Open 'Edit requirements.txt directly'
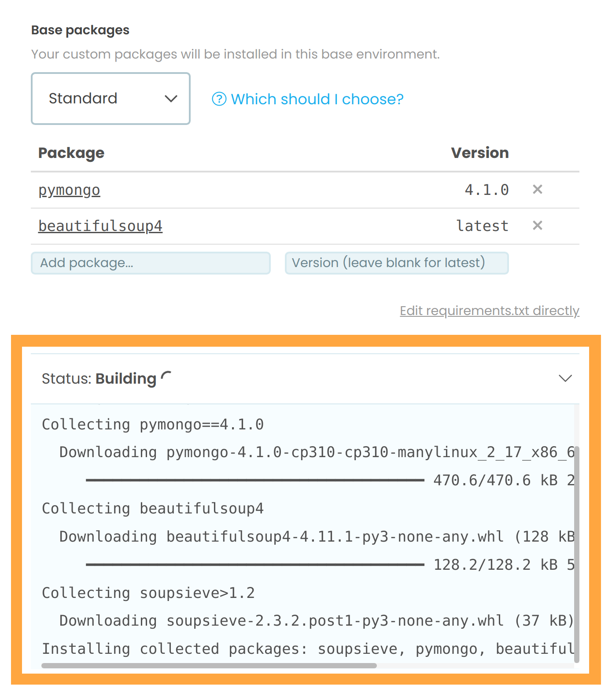Screen dimensions: 612x700 (489, 310)
